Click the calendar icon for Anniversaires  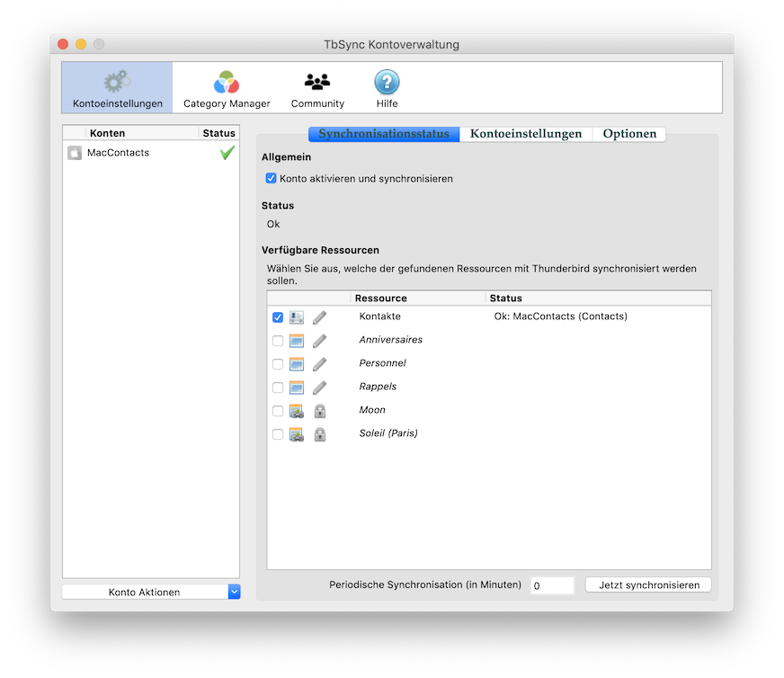click(297, 341)
